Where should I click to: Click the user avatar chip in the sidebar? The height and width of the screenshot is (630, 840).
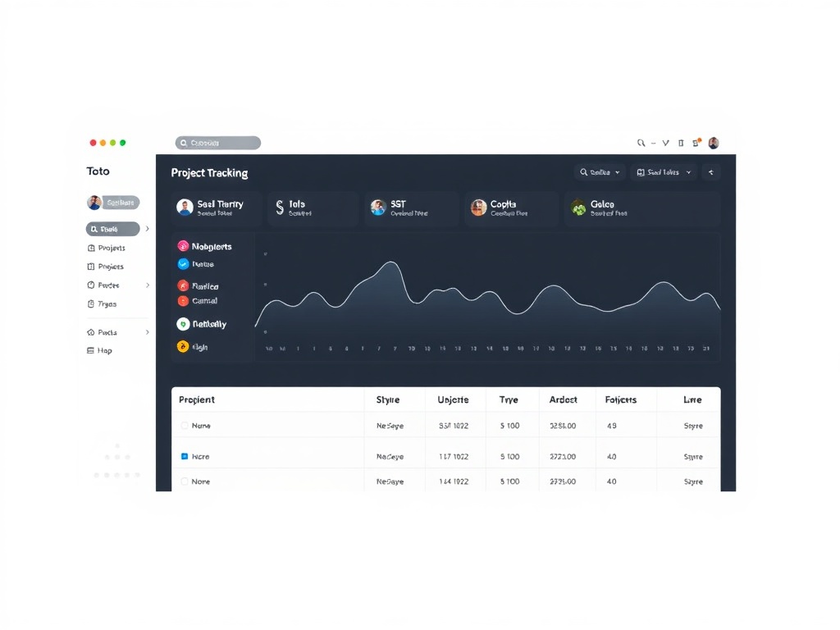[x=113, y=202]
